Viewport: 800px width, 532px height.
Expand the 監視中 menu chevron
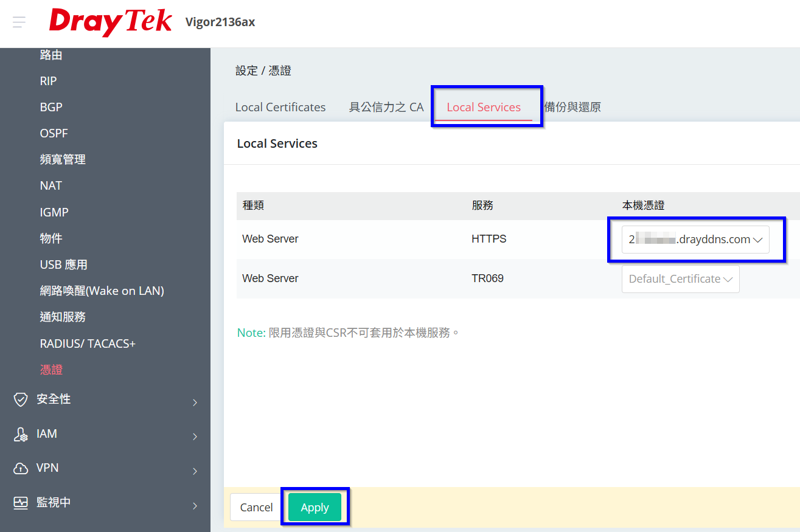[x=195, y=506]
